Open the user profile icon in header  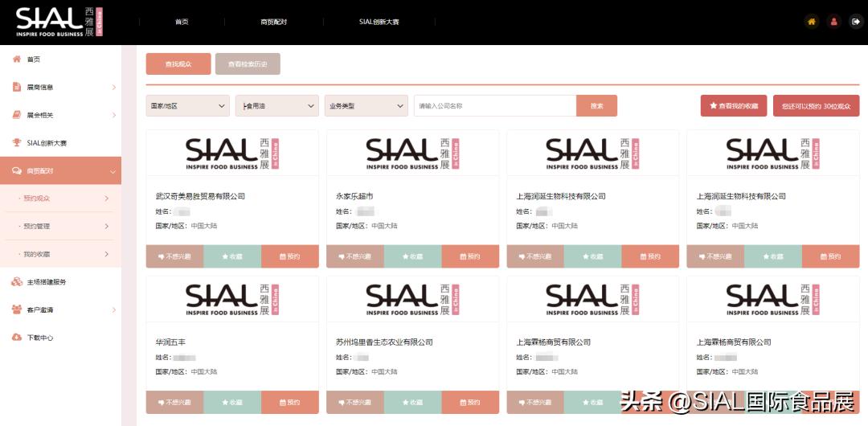tap(833, 22)
